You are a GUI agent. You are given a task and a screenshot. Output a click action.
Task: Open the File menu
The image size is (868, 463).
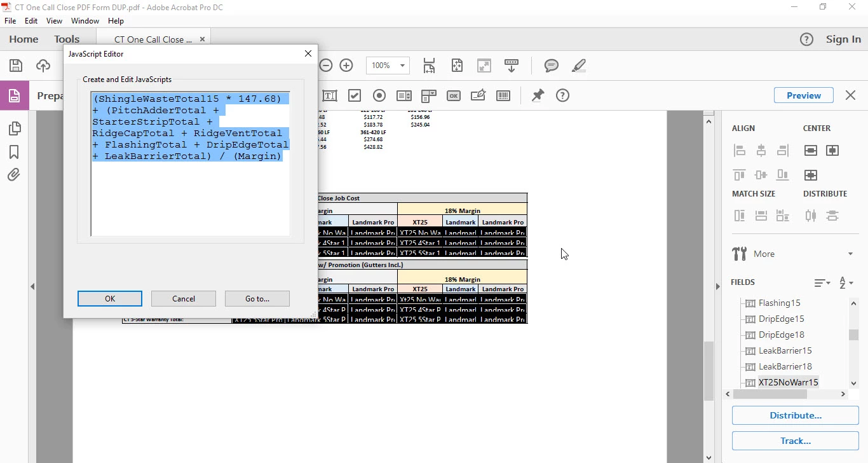(x=10, y=21)
